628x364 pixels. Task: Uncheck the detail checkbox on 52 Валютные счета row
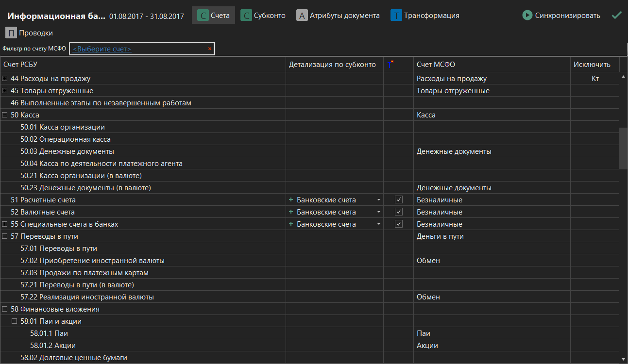click(x=398, y=212)
